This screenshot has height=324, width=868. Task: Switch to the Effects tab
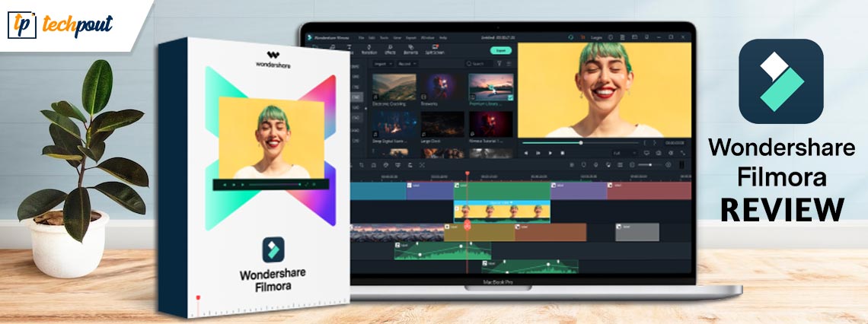click(x=391, y=49)
